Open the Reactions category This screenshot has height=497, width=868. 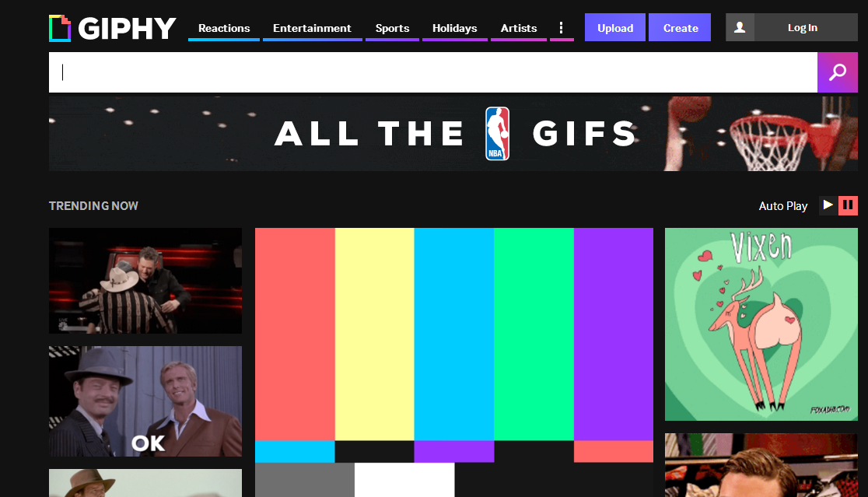(224, 28)
